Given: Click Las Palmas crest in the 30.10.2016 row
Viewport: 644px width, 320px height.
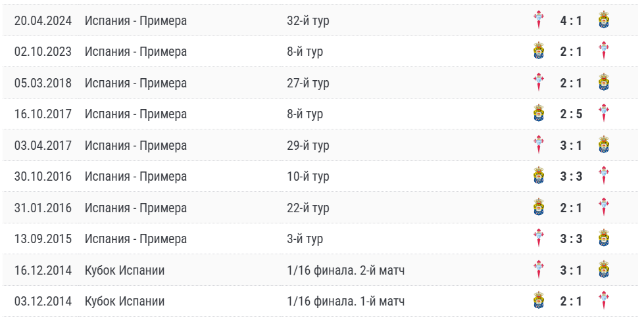Looking at the screenshot, I should (539, 176).
